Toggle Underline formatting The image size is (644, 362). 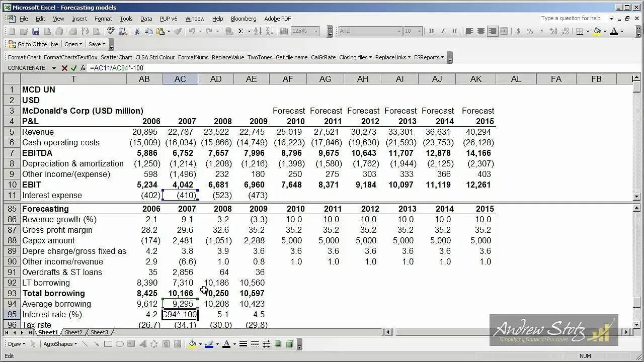455,31
